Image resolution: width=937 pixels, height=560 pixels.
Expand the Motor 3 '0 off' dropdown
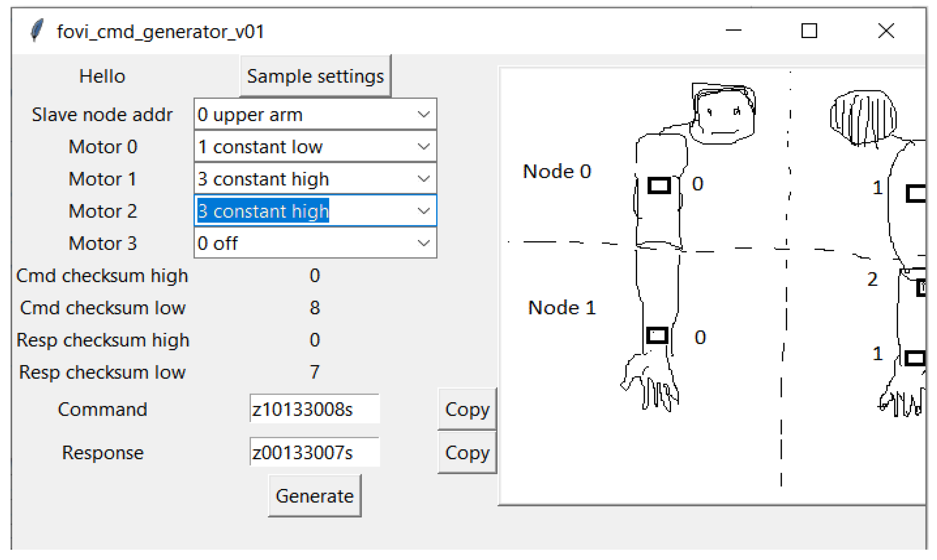(x=423, y=243)
